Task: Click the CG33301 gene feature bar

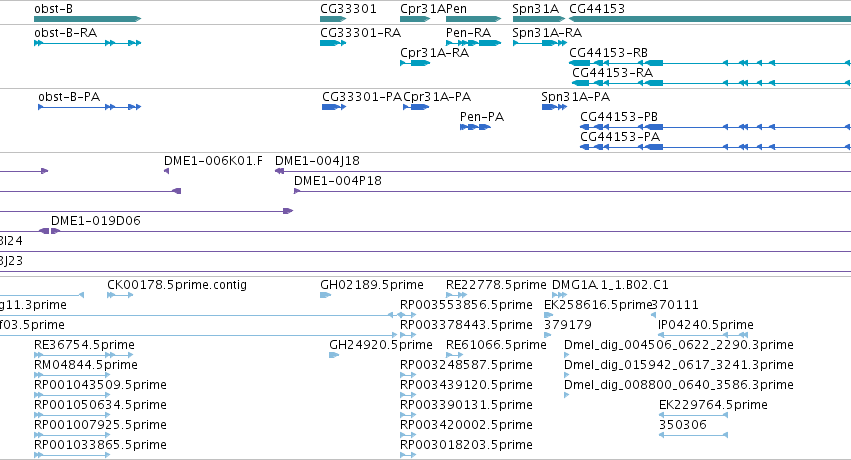Action: coord(333,19)
